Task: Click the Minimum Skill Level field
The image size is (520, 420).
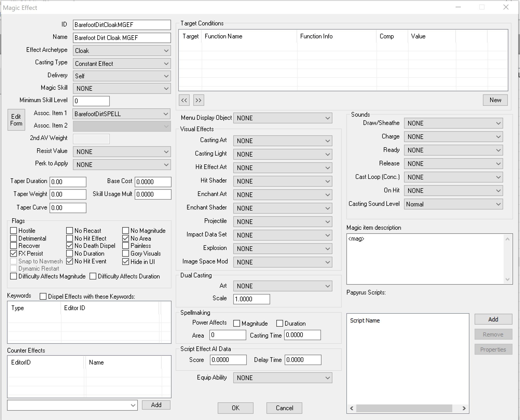Action: (91, 101)
